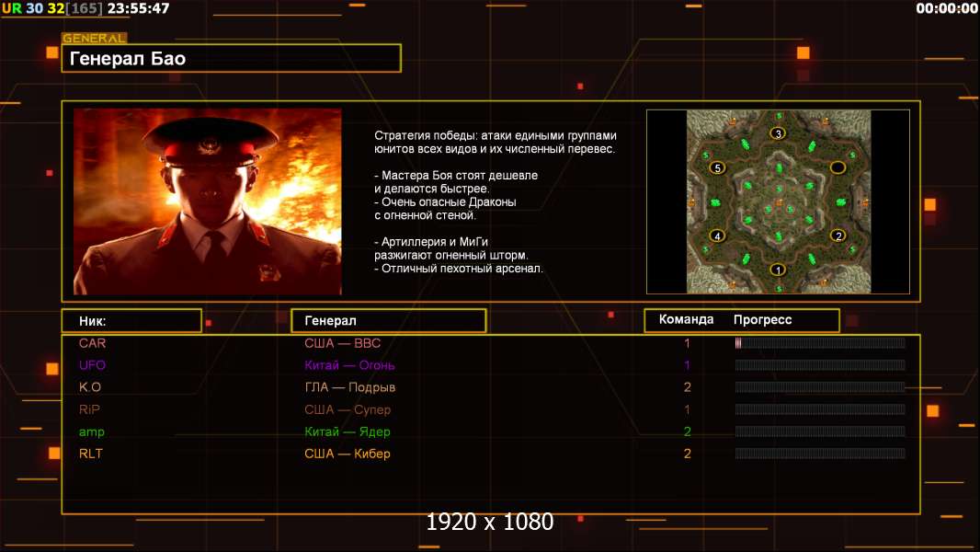Click team number for player RiP
The width and height of the screenshot is (980, 552).
coord(687,409)
